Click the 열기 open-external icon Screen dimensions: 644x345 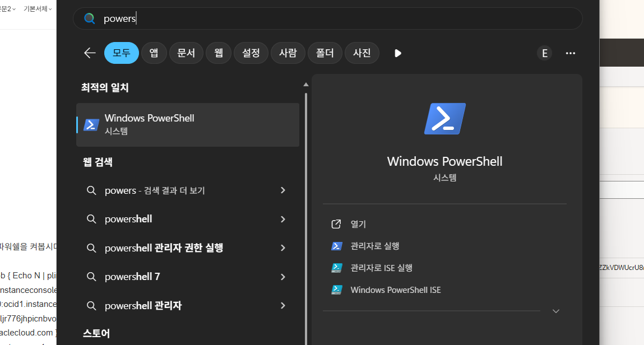[x=336, y=224]
